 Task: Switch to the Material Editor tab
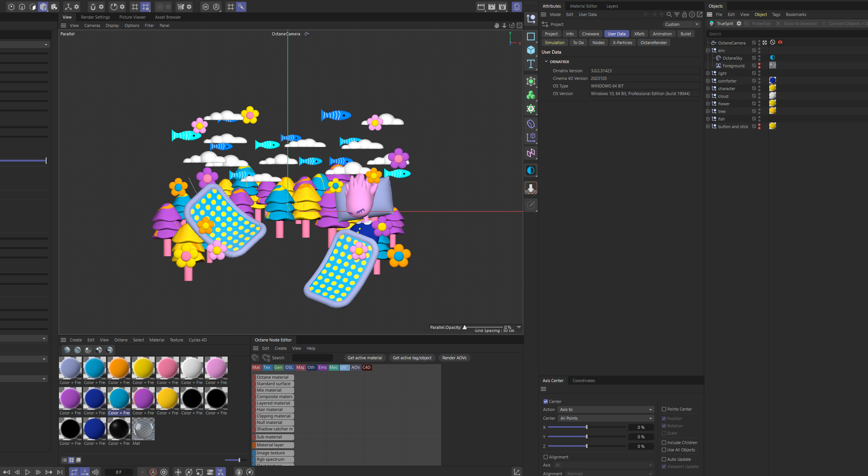583,6
